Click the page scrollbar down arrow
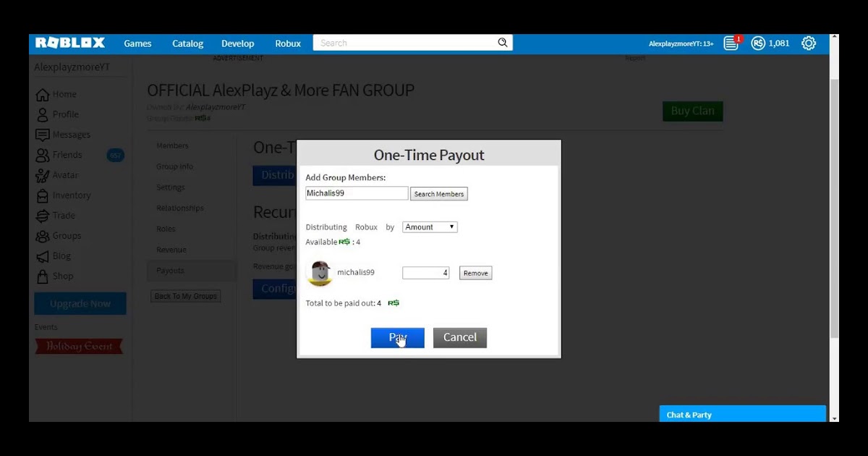This screenshot has height=456, width=868. [x=834, y=418]
